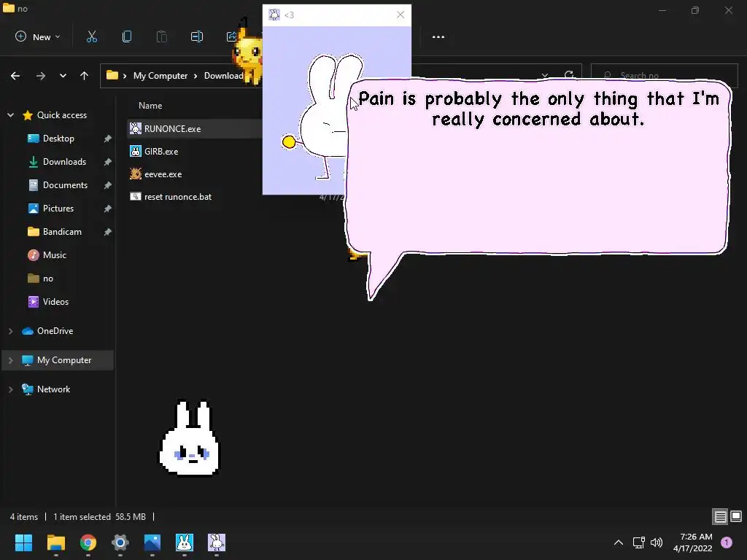Open Quick access in sidebar
Viewport: 747px width, 560px height.
click(x=61, y=115)
